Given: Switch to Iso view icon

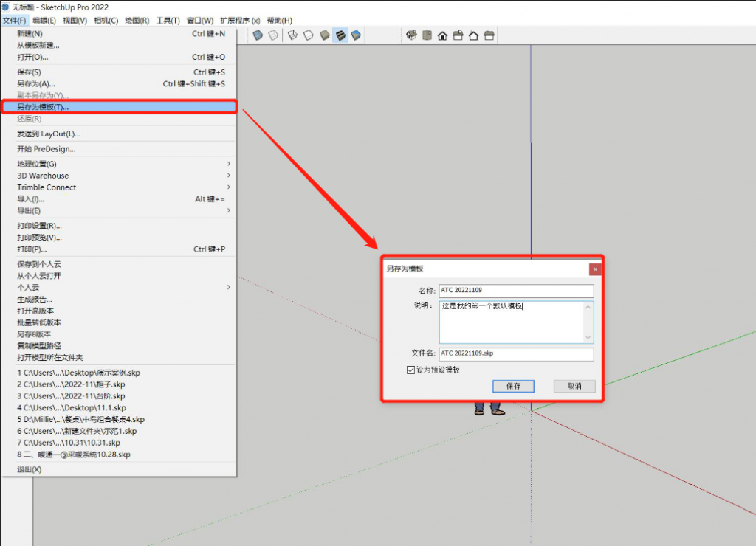Looking at the screenshot, I should (411, 35).
